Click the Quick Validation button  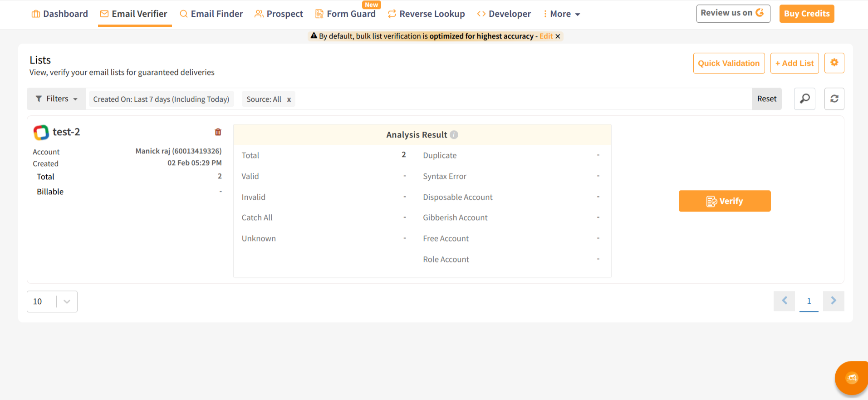click(729, 63)
